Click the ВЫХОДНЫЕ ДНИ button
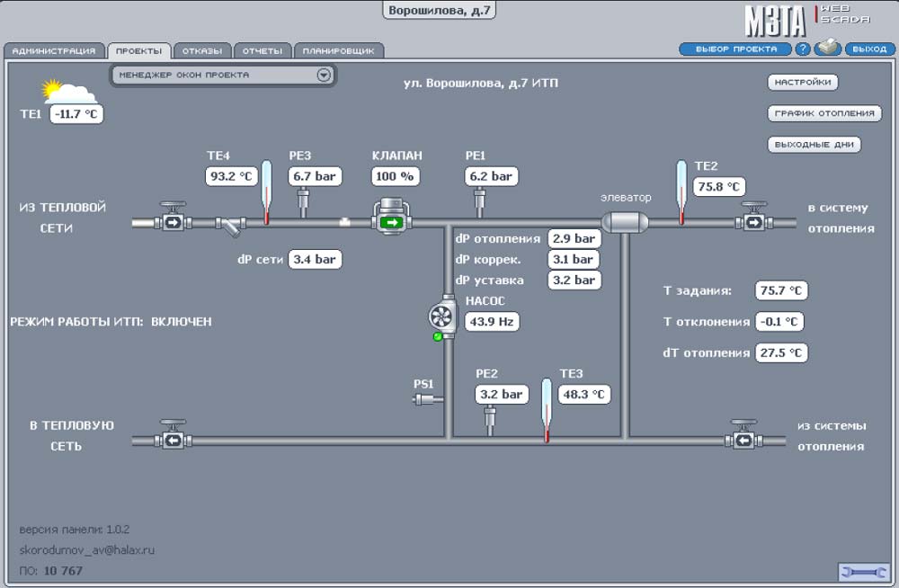The width and height of the screenshot is (899, 588). 814,144
